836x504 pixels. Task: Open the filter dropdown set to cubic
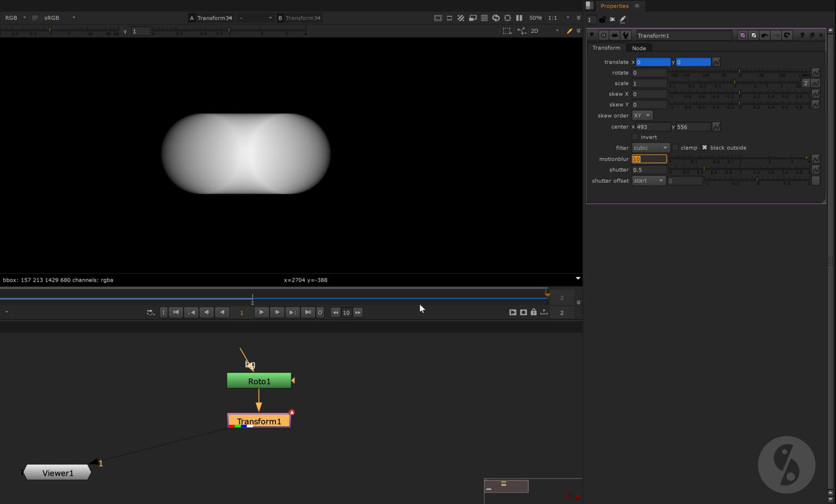[650, 148]
